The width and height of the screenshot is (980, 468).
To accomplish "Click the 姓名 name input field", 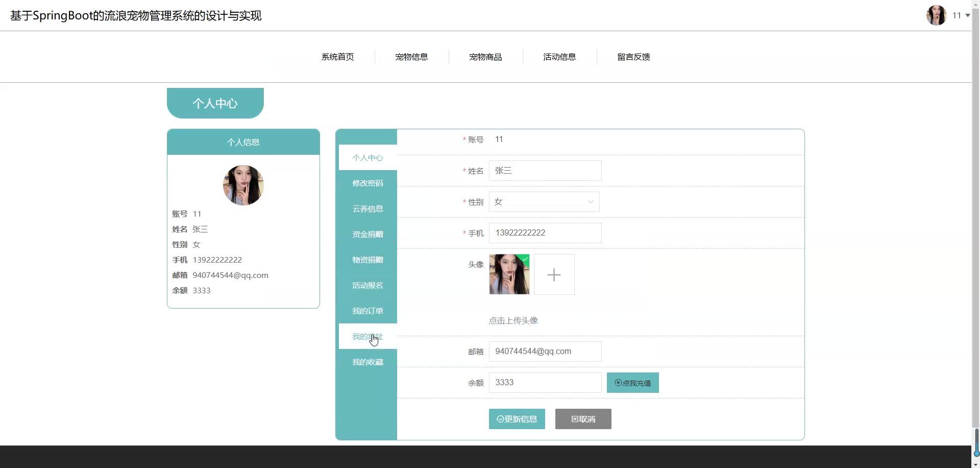I will pos(545,171).
